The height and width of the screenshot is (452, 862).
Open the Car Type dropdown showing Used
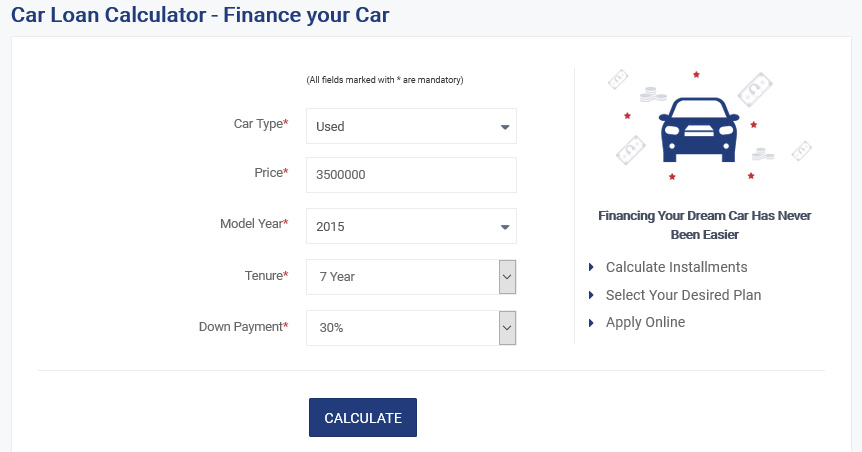click(411, 126)
